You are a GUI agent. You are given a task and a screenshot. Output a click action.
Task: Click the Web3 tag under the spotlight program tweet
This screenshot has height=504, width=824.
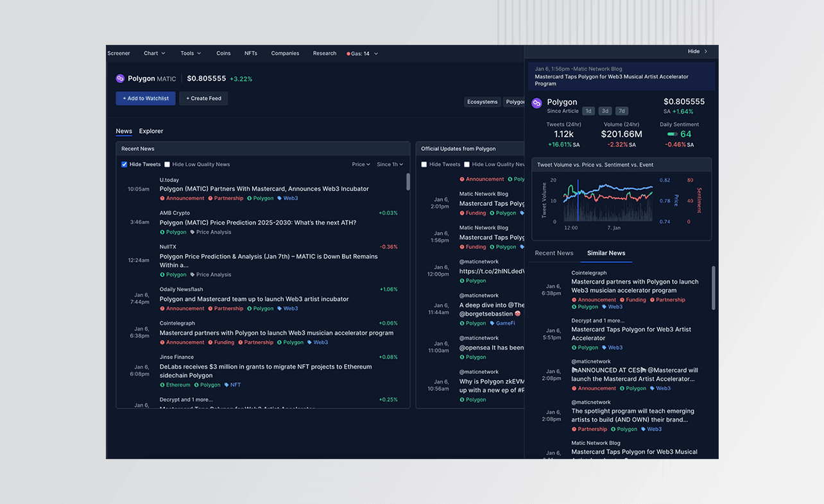pos(651,430)
